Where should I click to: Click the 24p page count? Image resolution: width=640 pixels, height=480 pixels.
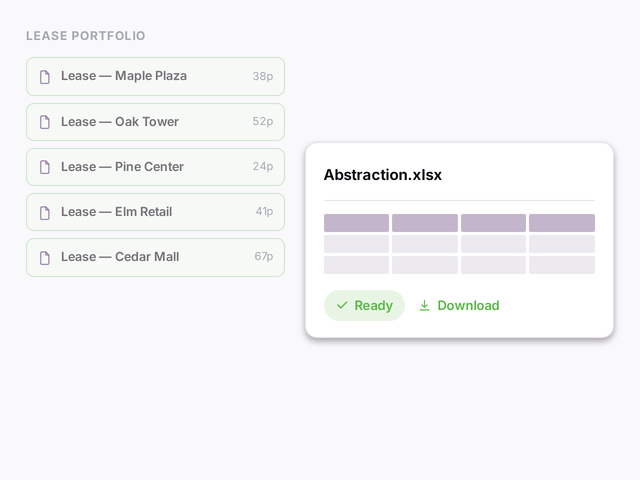click(x=262, y=166)
